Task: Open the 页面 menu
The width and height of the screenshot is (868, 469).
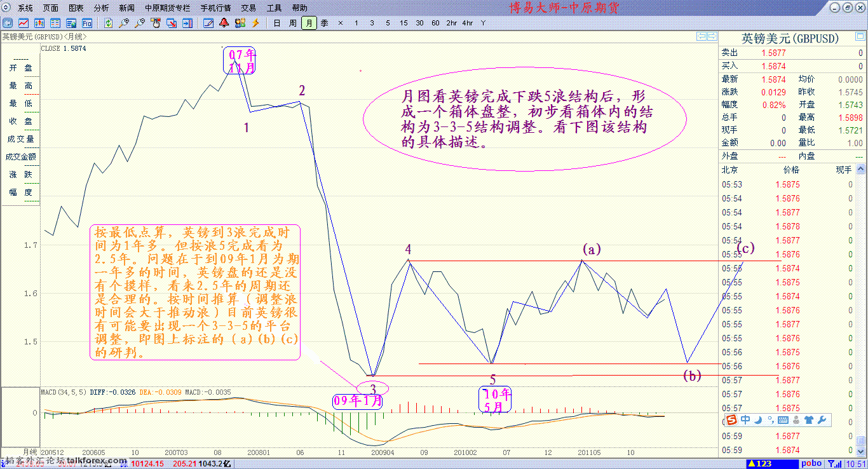Action: click(x=51, y=8)
